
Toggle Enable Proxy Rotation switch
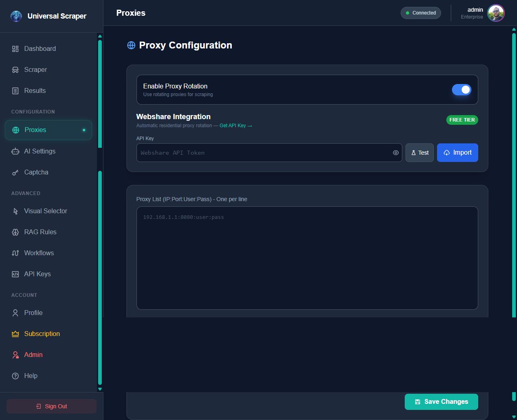(462, 90)
